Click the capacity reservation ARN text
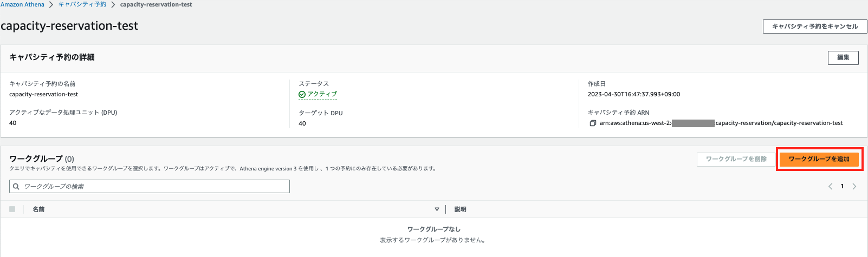 (721, 123)
